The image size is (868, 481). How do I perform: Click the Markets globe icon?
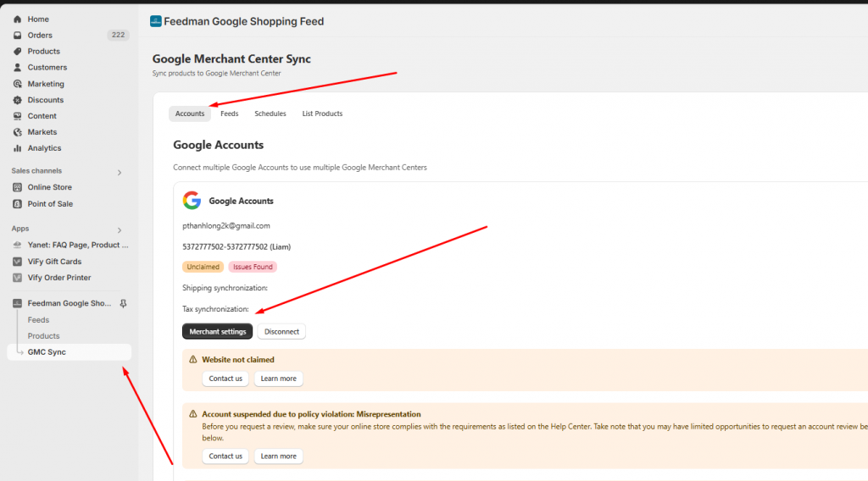[x=17, y=132]
